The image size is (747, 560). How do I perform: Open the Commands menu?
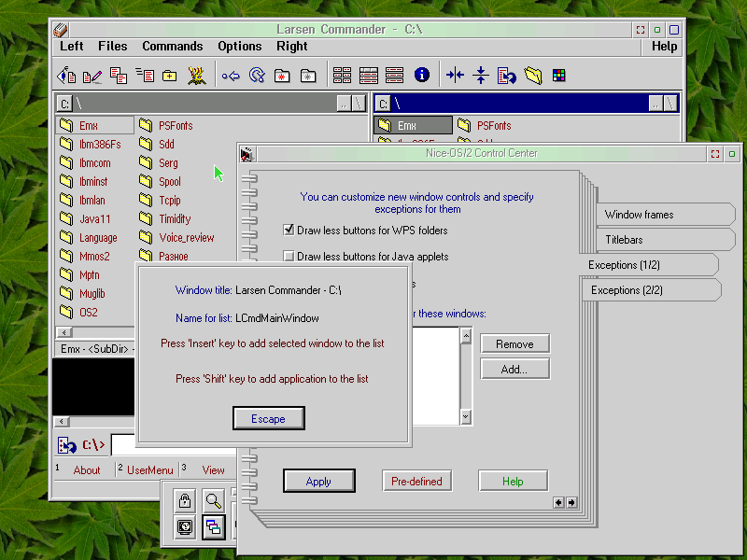click(173, 46)
